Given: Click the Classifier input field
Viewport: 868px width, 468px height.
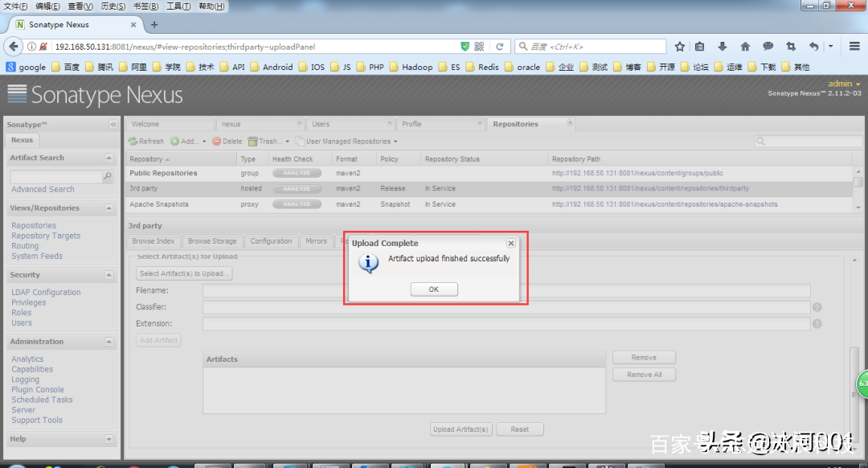Looking at the screenshot, I should point(506,307).
